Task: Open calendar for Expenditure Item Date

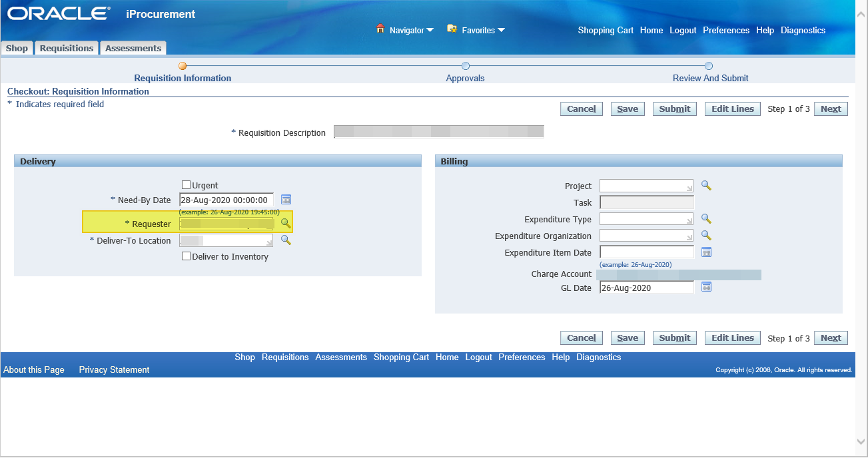Action: [x=707, y=252]
